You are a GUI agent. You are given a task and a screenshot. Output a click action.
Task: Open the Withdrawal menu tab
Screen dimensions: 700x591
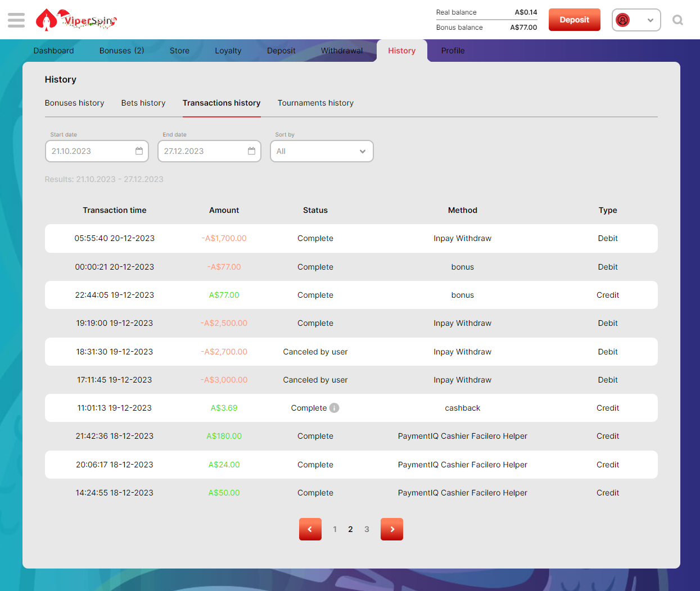click(342, 51)
